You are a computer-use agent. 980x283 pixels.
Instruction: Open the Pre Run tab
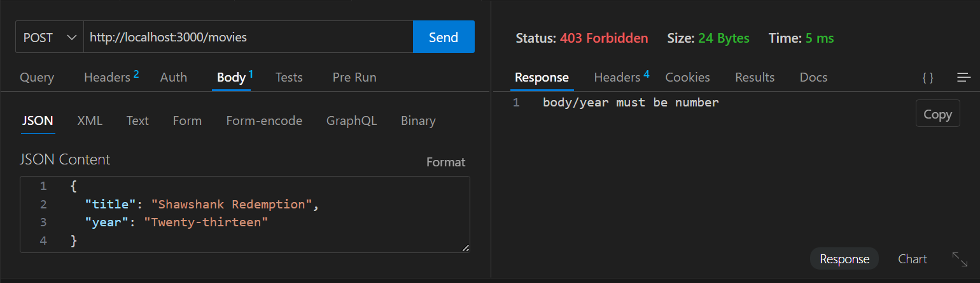[x=354, y=77]
